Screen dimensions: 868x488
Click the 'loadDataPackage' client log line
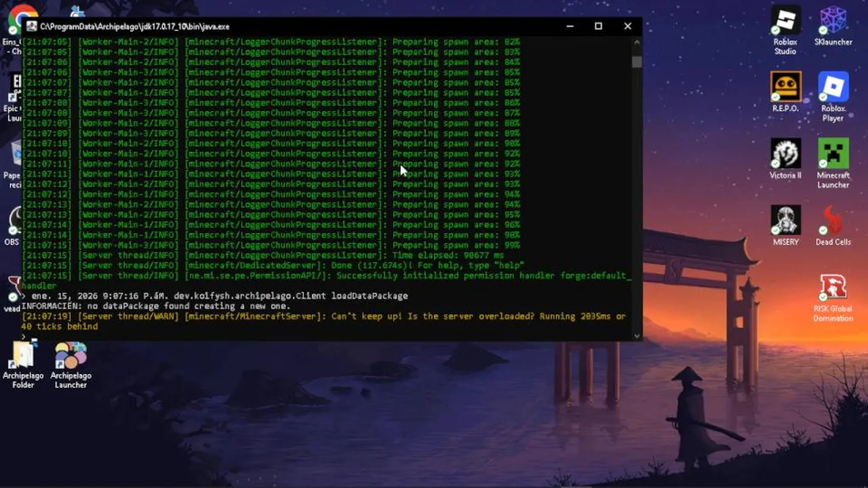[215, 296]
